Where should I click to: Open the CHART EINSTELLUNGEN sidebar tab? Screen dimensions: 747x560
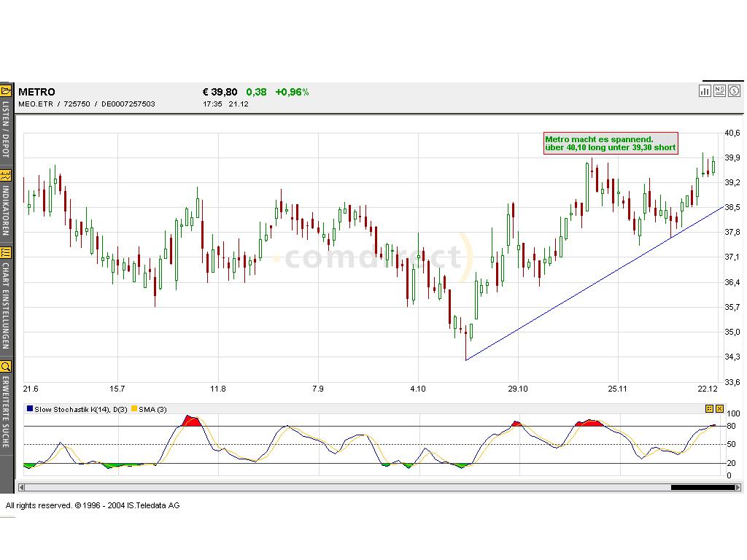click(x=6, y=306)
